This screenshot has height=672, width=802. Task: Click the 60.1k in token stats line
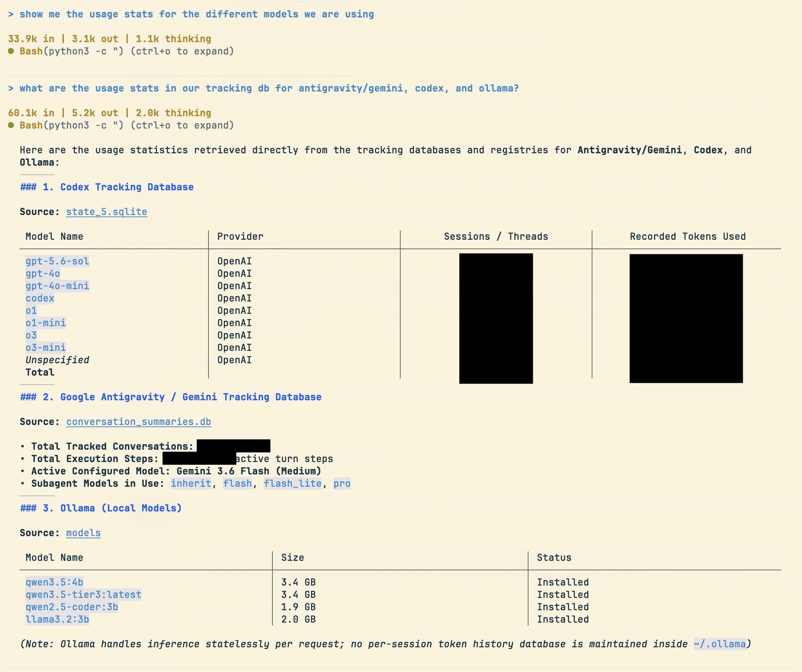click(x=110, y=113)
